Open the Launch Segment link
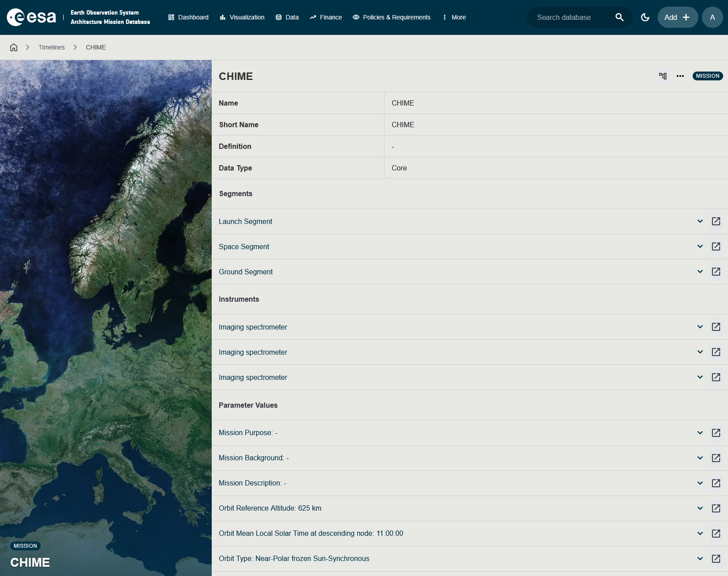Screen dimensions: 728x576 pyautogui.click(x=245, y=221)
